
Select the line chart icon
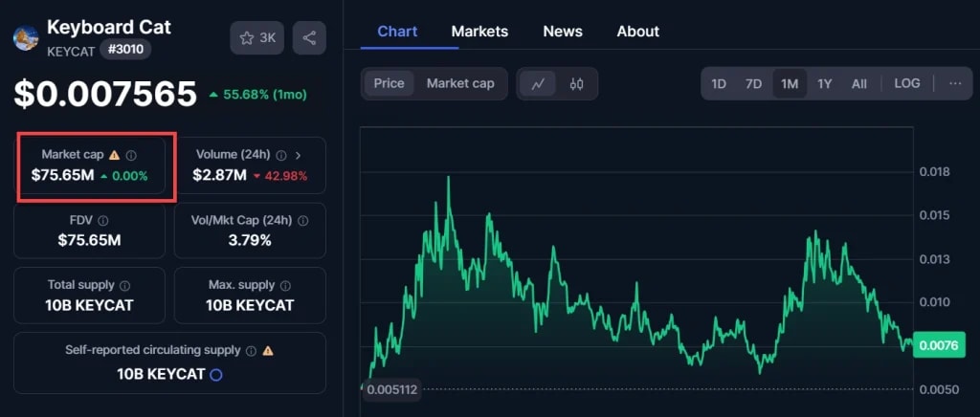point(539,83)
